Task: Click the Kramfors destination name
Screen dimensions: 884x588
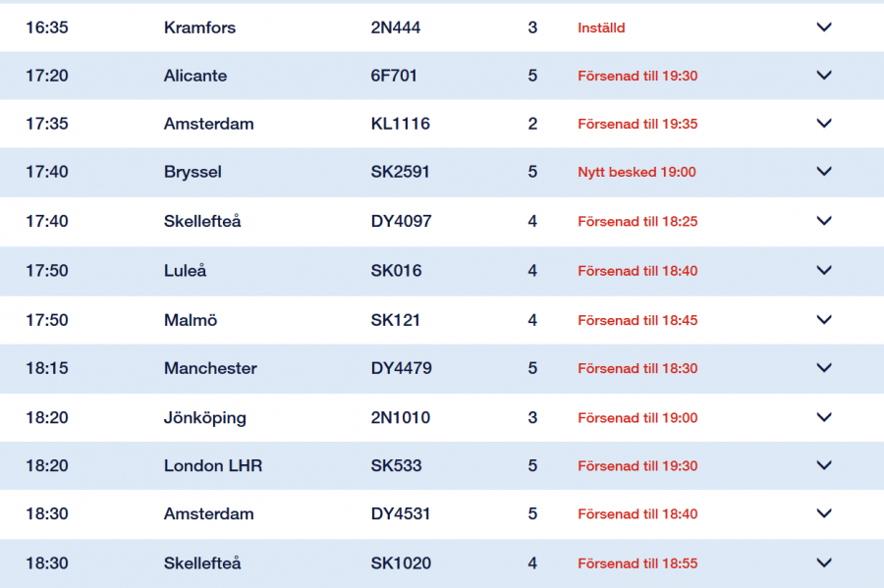Action: 199,27
